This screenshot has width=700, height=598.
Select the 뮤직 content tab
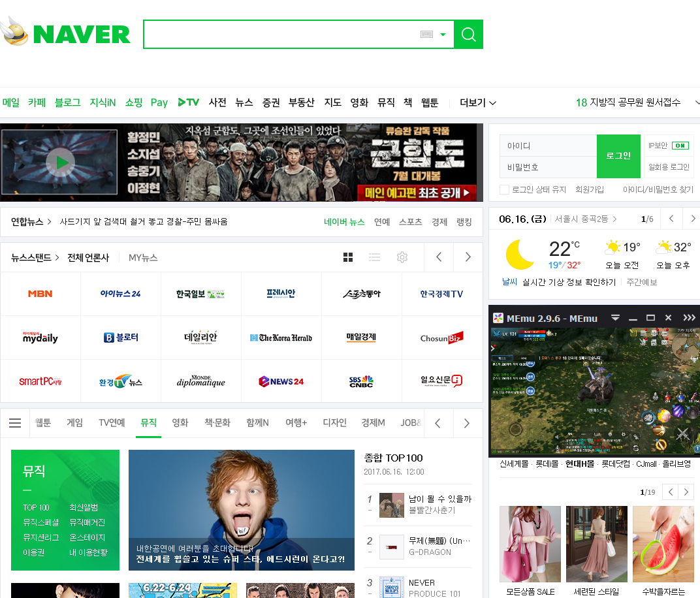coord(148,423)
